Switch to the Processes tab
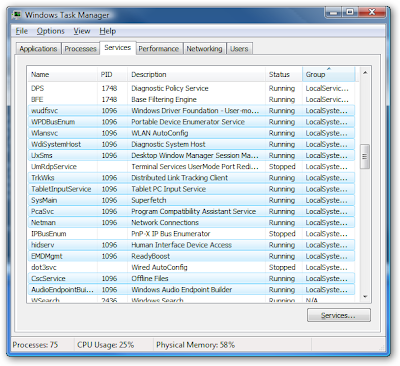The height and width of the screenshot is (366, 400). (80, 49)
